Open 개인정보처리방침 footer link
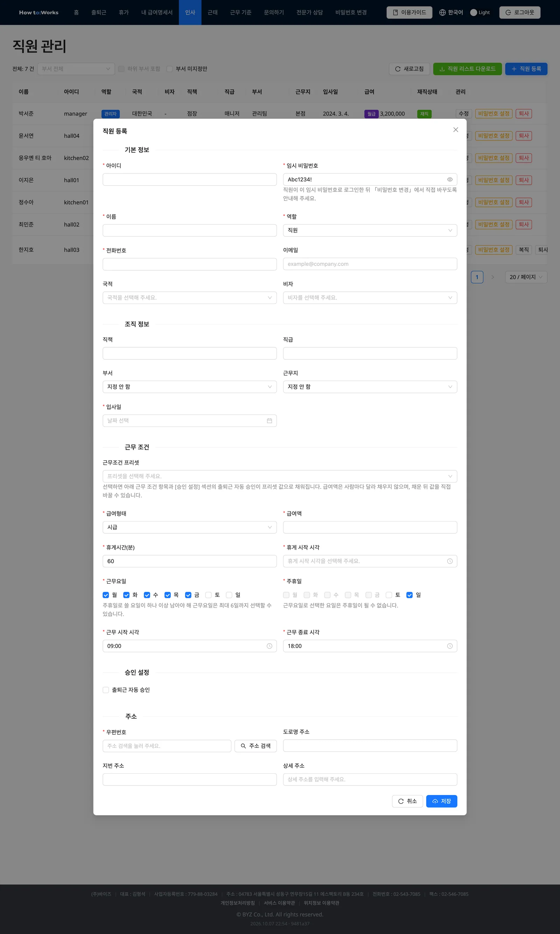Viewport: 560px width, 934px height. (x=237, y=903)
